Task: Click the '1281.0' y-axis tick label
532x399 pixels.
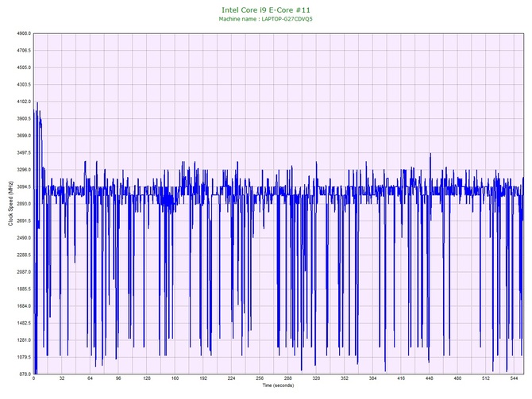Action: point(24,340)
